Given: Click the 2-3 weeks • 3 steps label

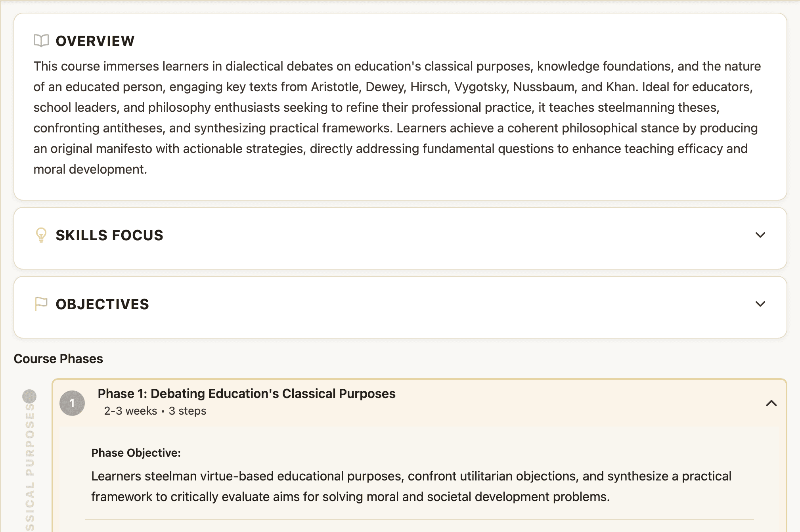Looking at the screenshot, I should (x=155, y=411).
